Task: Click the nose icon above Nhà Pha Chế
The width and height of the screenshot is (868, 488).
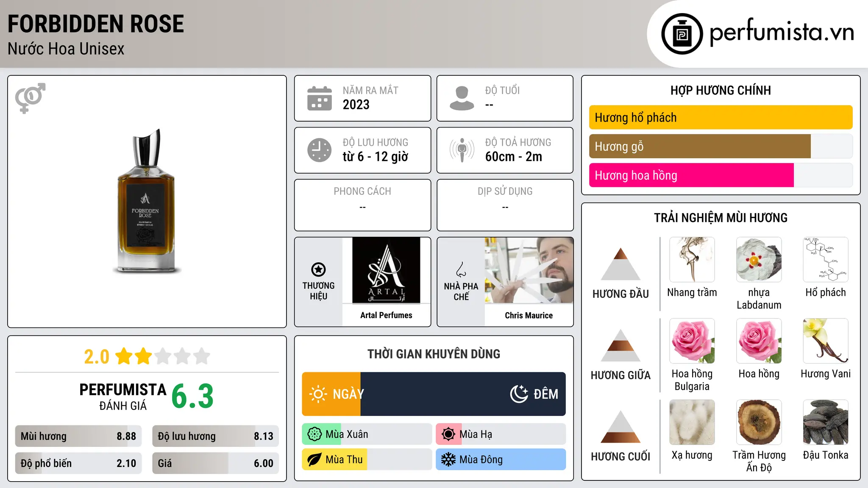Action: coord(461,269)
